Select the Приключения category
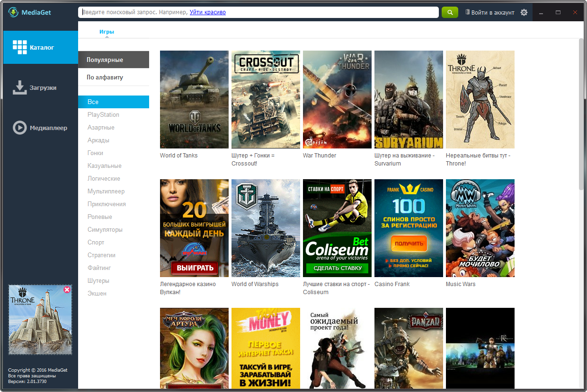587x392 pixels. (107, 204)
